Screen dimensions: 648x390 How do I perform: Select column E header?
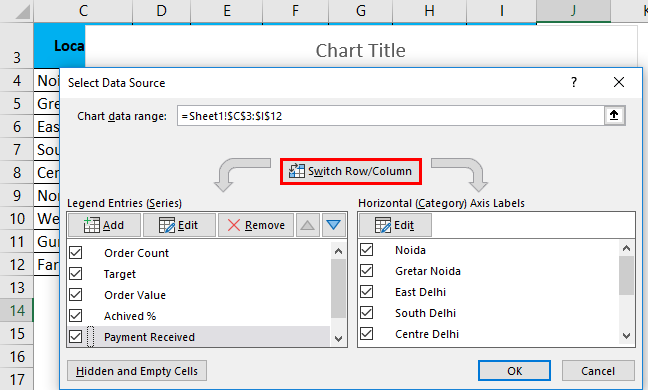(x=226, y=11)
